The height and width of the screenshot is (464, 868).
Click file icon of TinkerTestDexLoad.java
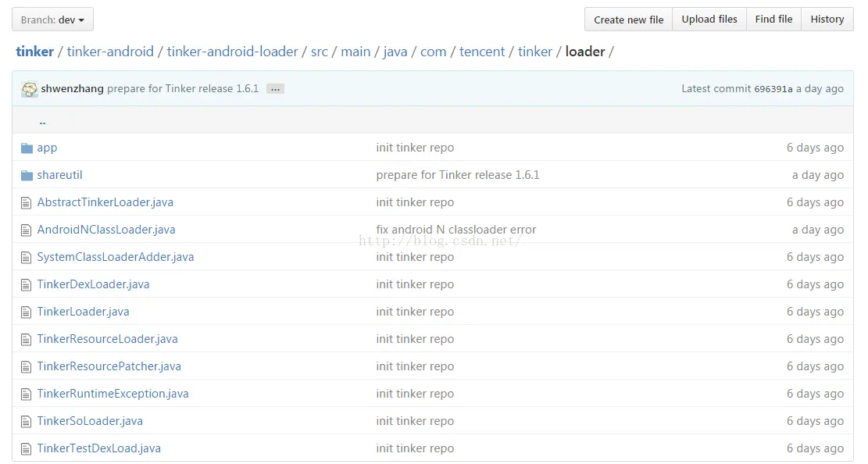[26, 448]
